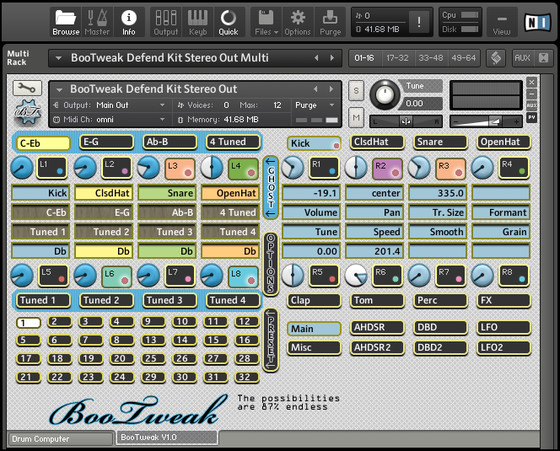Viewport: 560px width, 451px height.
Task: Toggle the Info pane icon
Action: coord(129,22)
